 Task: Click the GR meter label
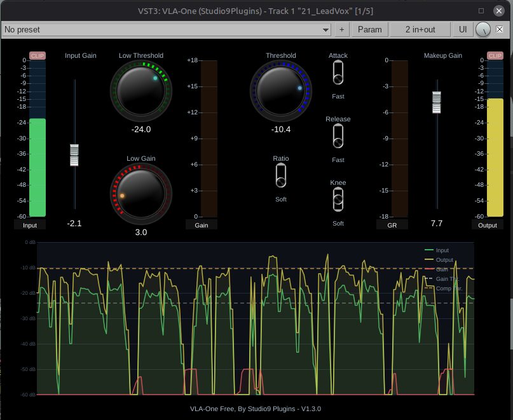pos(392,226)
